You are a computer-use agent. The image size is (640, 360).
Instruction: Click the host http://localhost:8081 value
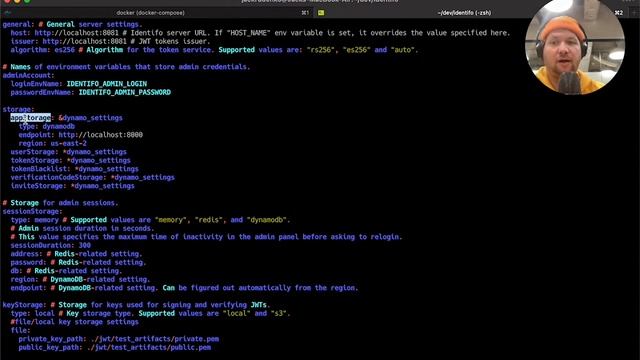click(76, 33)
